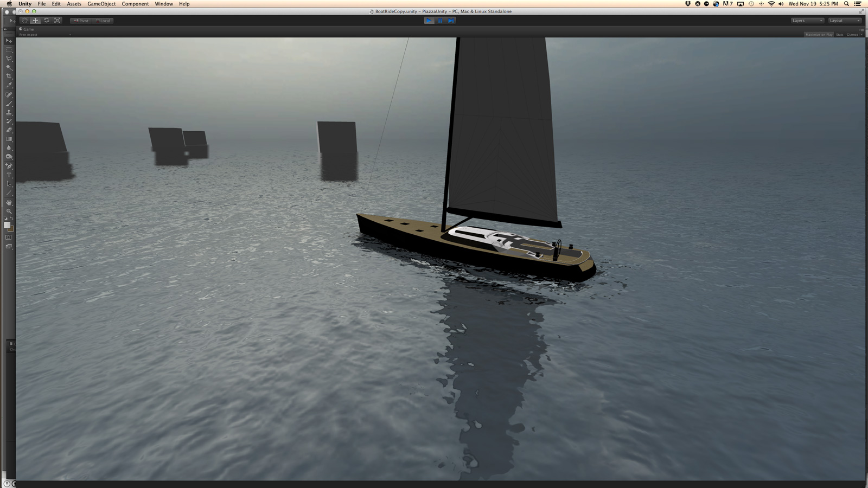Select the Line tool
868x488 pixels.
[x=9, y=193]
